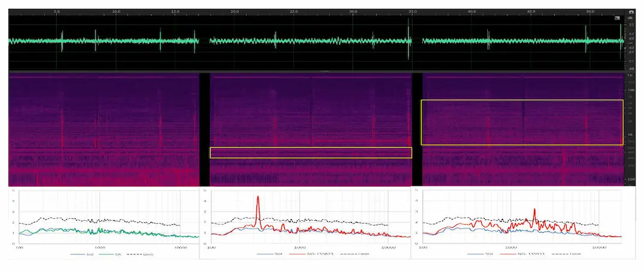
Task: Click the 50.0 mark on the time ruler
Action: (x=591, y=11)
